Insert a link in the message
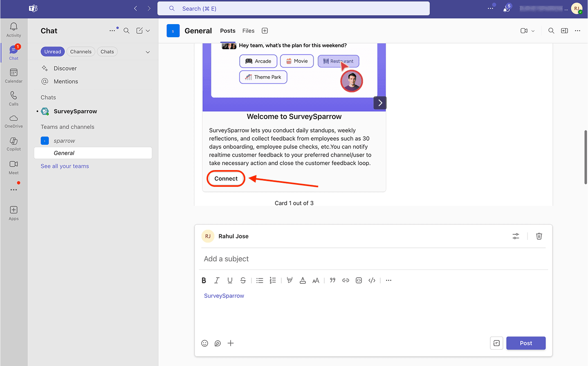588x366 pixels. (x=346, y=280)
